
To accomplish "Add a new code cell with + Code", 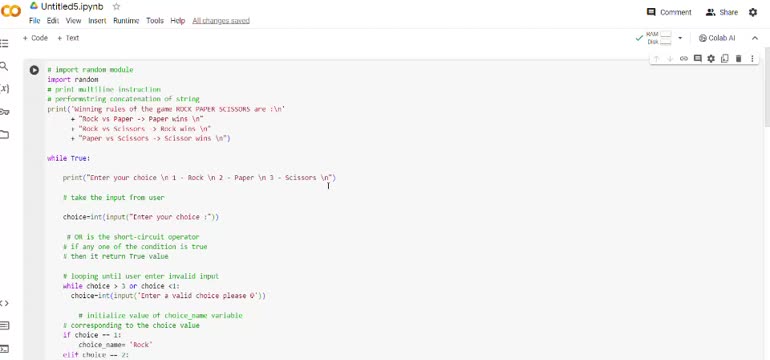I will click(x=35, y=38).
